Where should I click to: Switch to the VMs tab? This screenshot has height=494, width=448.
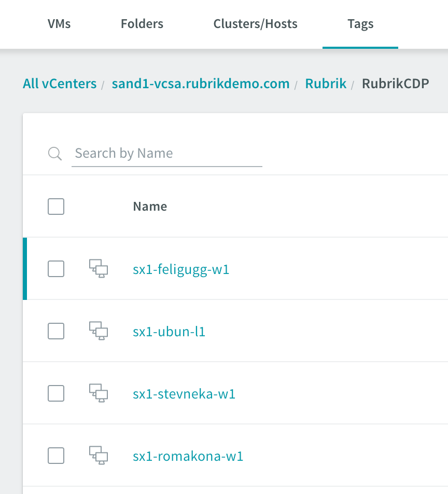coord(59,24)
